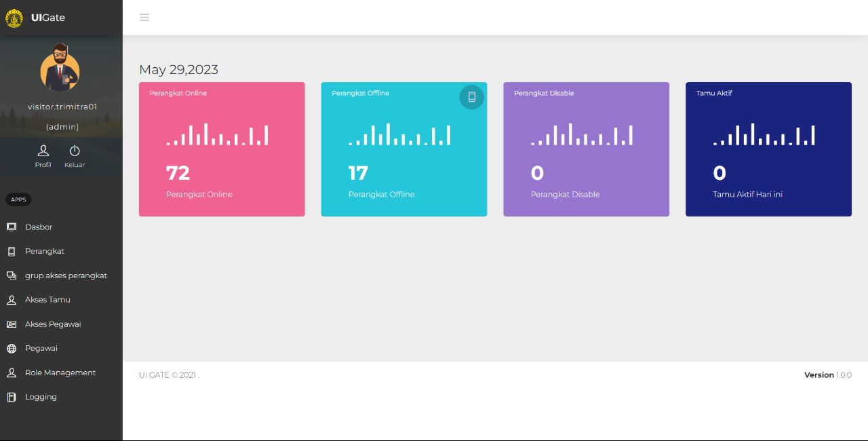
Task: Click the Dasbor monitor icon
Action: coord(12,227)
